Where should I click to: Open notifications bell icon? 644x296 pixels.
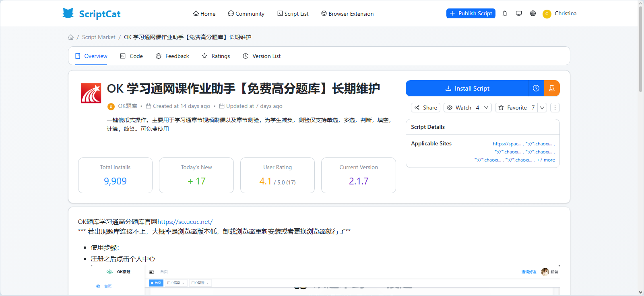tap(505, 13)
